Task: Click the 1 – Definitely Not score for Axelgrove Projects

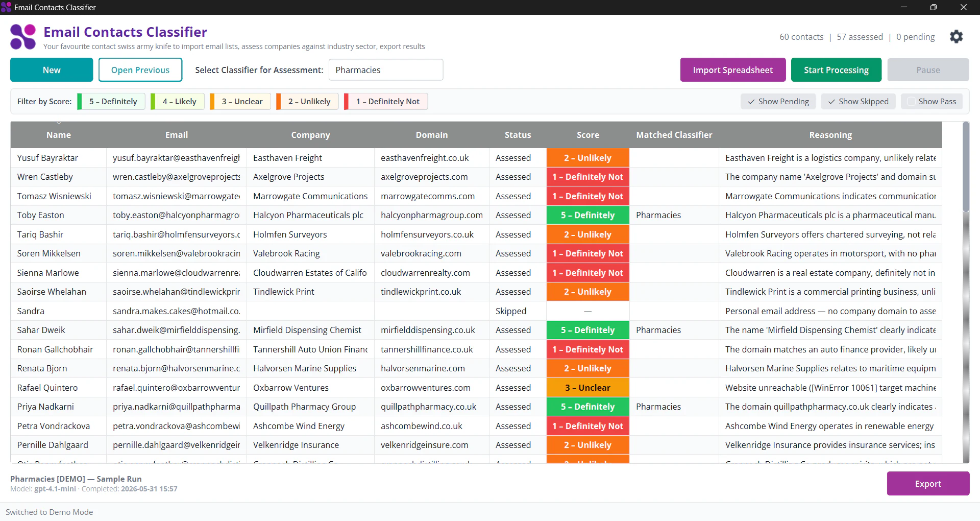Action: [588, 177]
